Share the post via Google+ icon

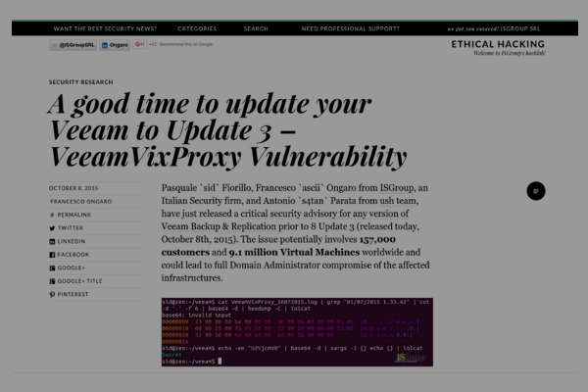pyautogui.click(x=52, y=267)
